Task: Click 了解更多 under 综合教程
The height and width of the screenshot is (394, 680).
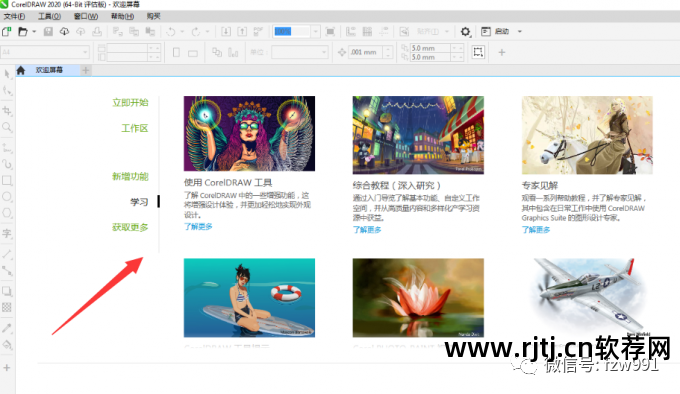Action: [367, 230]
